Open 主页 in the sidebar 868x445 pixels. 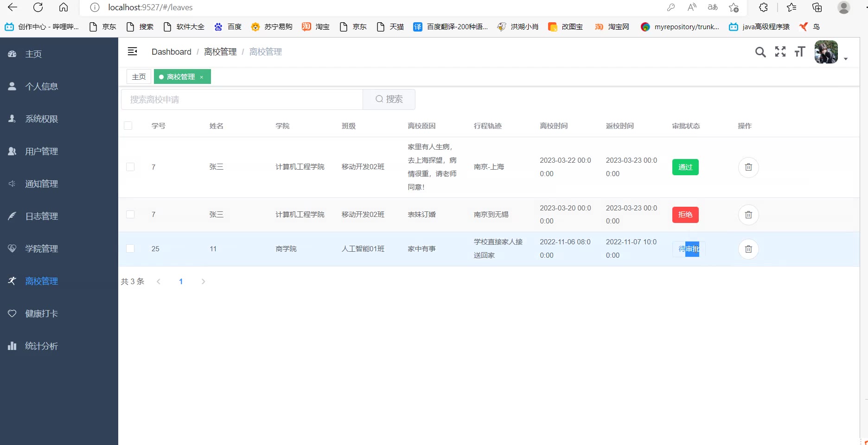tap(59, 54)
